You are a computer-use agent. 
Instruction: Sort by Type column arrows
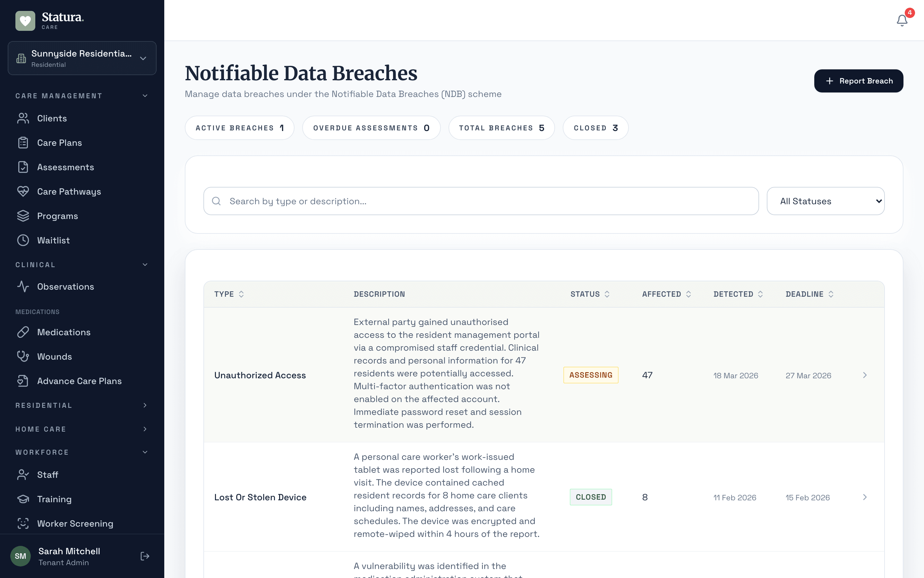tap(241, 294)
